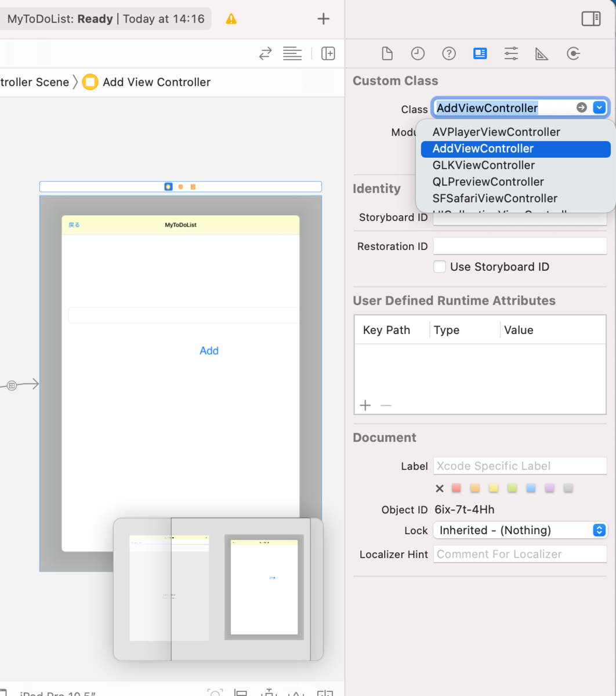Click the Object ID value 6ix-7t-4Hh
616x696 pixels.
pyautogui.click(x=465, y=510)
